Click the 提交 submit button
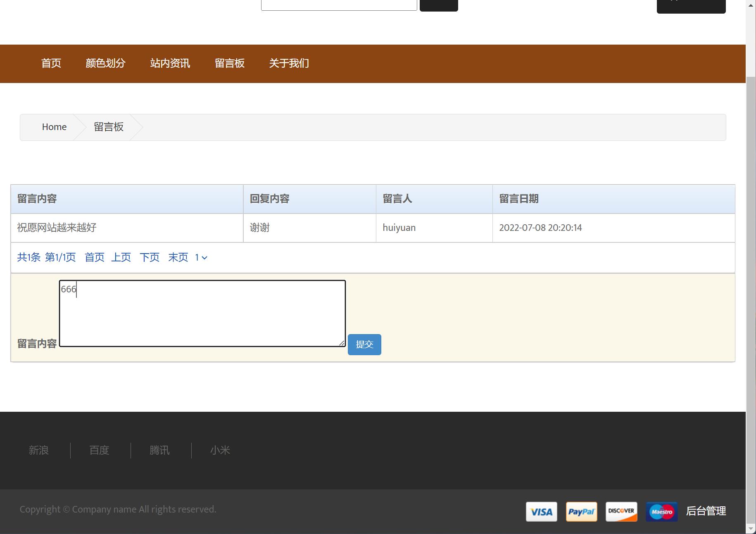Viewport: 756px width, 534px height. (x=364, y=344)
